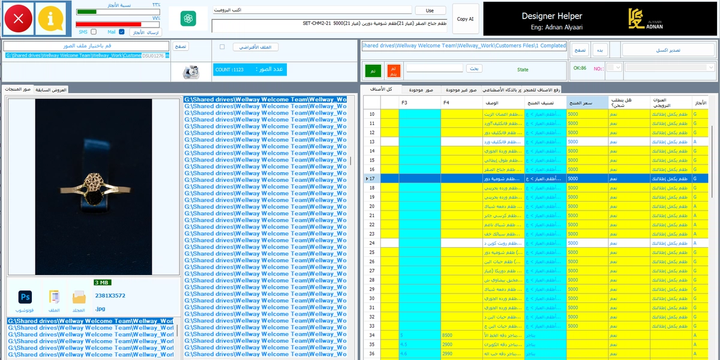Open the folder icon below the preview

(79, 298)
